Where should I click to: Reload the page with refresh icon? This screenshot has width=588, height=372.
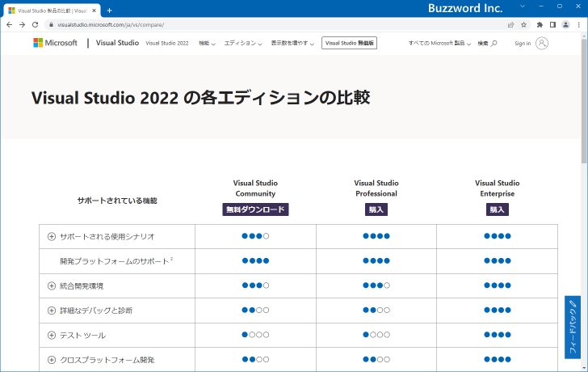click(36, 25)
